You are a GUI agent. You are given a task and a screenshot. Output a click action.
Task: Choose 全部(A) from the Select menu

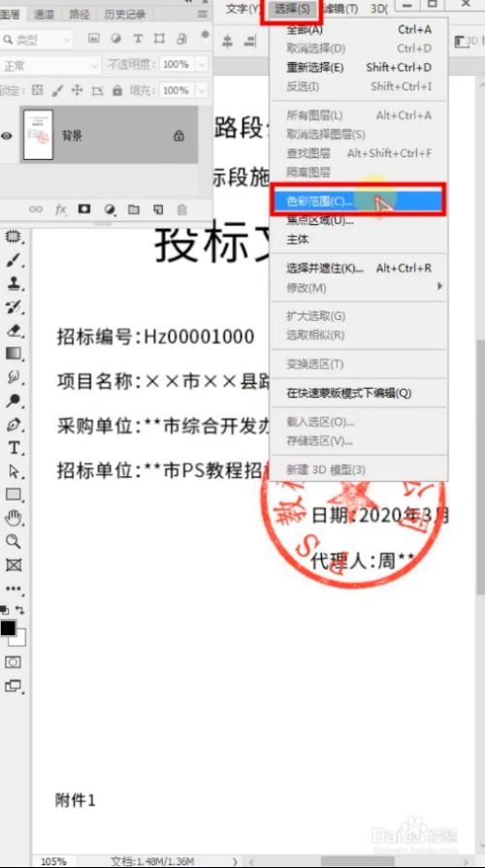[359, 29]
